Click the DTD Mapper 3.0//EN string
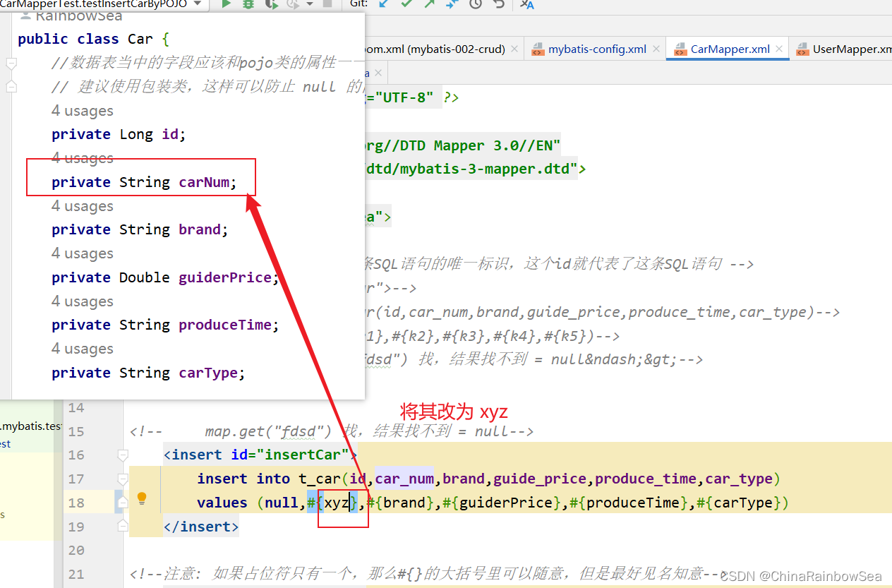Image resolution: width=892 pixels, height=588 pixels. point(463,146)
